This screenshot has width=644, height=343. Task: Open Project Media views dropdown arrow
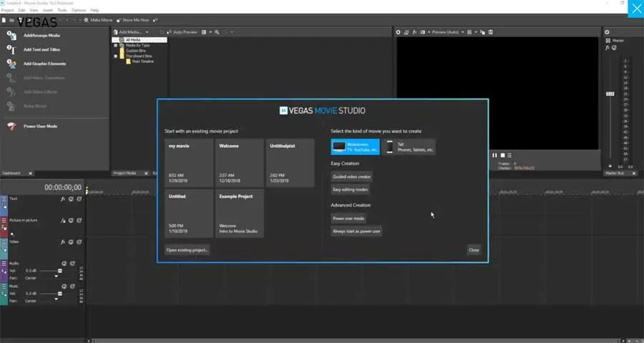point(210,32)
